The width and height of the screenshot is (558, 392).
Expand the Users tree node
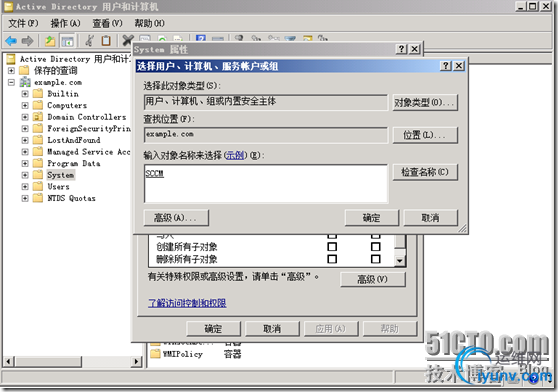point(25,186)
